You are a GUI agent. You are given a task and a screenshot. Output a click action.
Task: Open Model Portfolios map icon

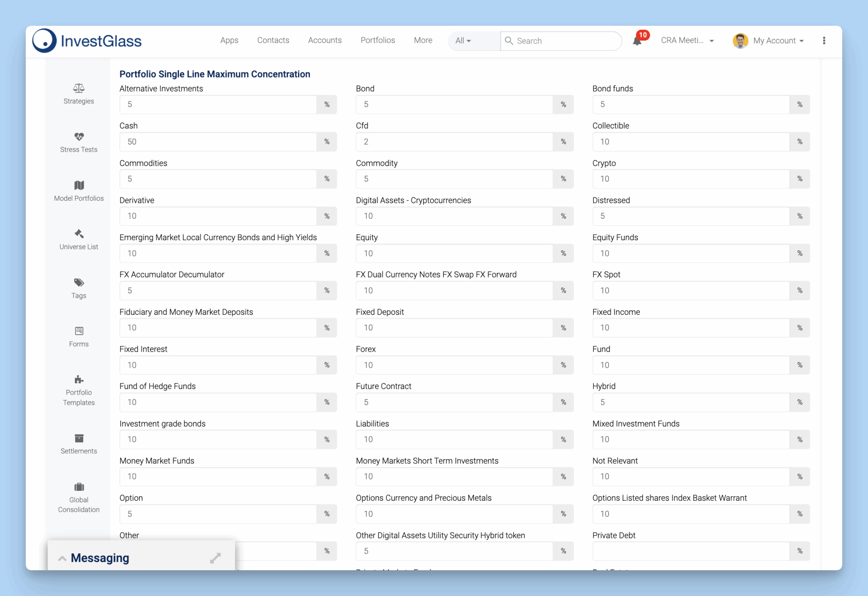pos(79,185)
